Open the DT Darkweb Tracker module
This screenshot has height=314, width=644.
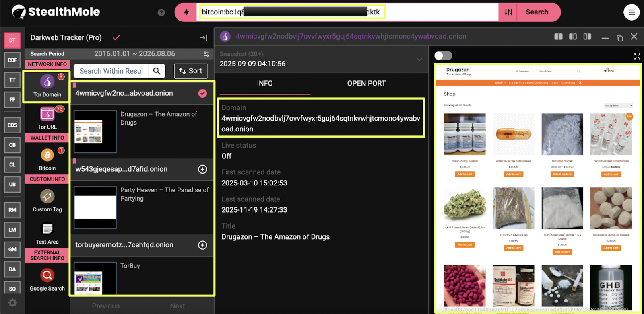(12, 40)
